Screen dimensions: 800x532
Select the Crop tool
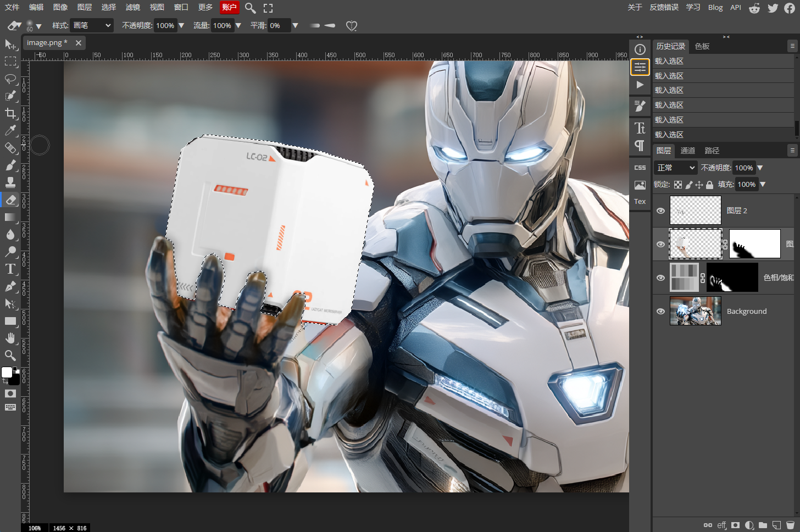tap(10, 113)
